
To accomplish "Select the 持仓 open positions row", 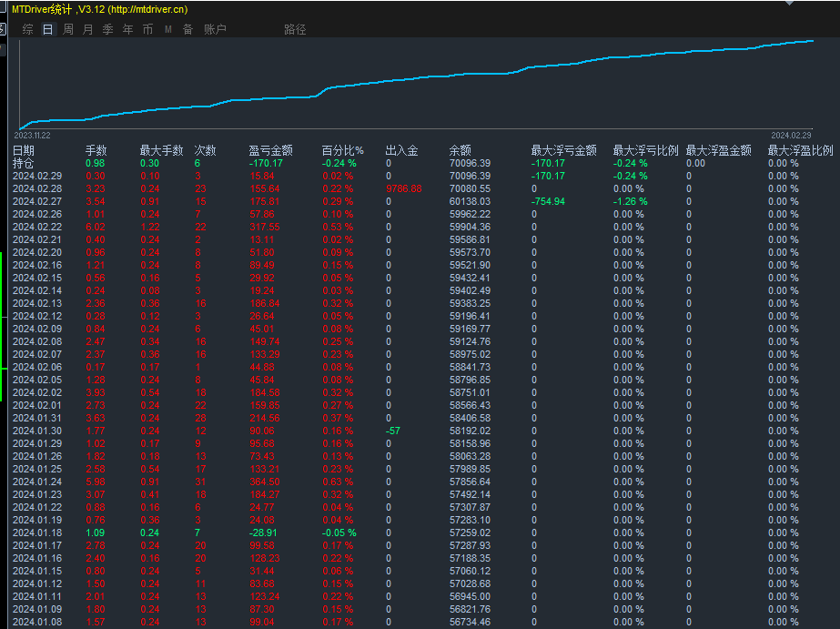I will tap(24, 163).
